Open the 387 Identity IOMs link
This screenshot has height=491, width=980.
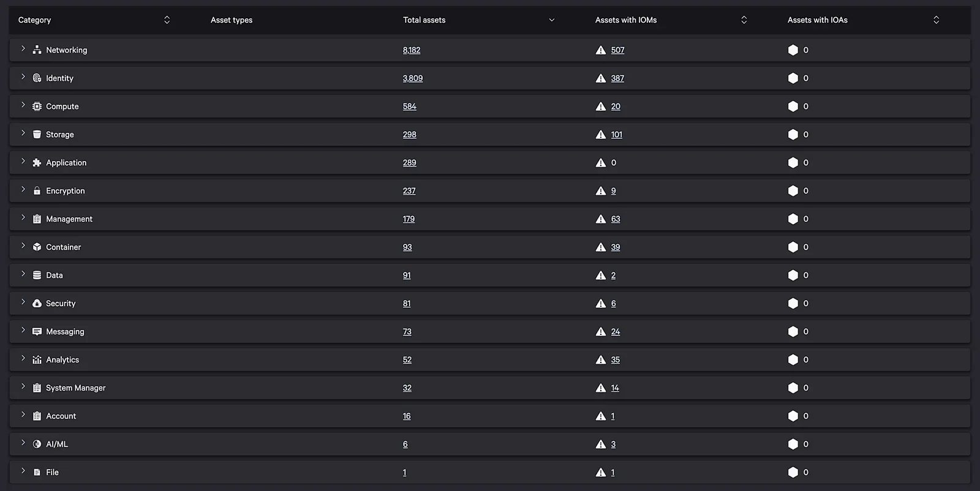click(x=617, y=78)
